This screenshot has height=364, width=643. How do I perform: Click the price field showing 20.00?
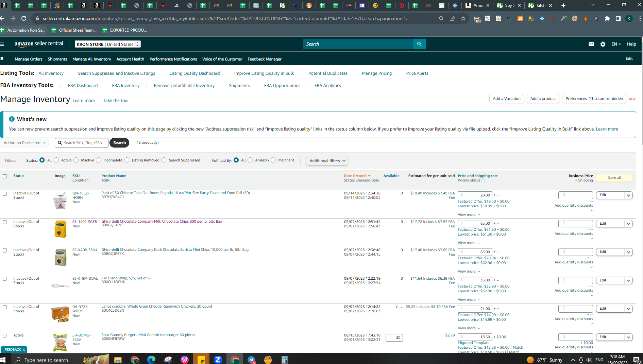475,195
